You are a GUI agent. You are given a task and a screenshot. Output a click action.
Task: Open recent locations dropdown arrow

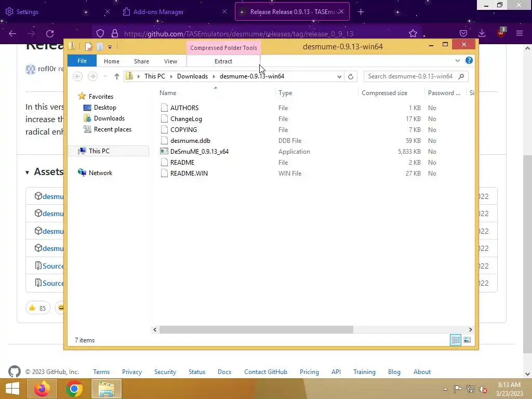coord(105,76)
